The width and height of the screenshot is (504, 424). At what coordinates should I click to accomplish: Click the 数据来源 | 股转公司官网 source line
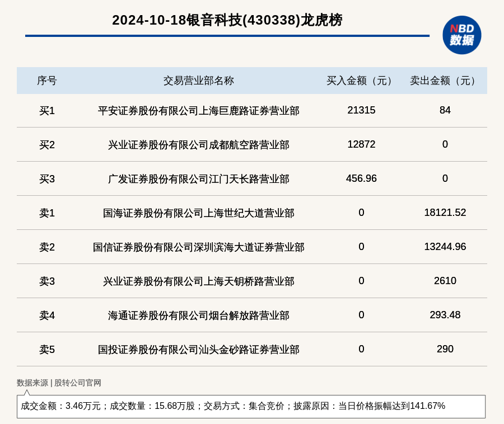(59, 383)
